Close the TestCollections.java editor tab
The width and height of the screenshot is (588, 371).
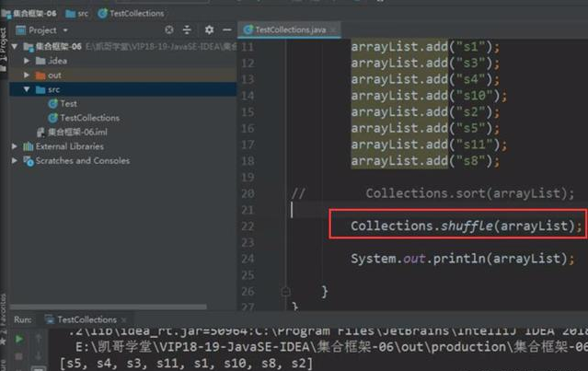coord(333,29)
